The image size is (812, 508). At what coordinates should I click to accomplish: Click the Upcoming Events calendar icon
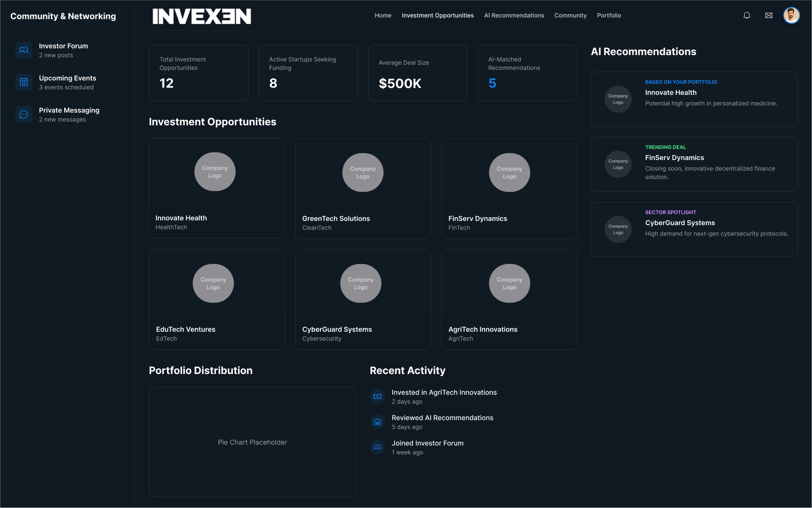24,82
